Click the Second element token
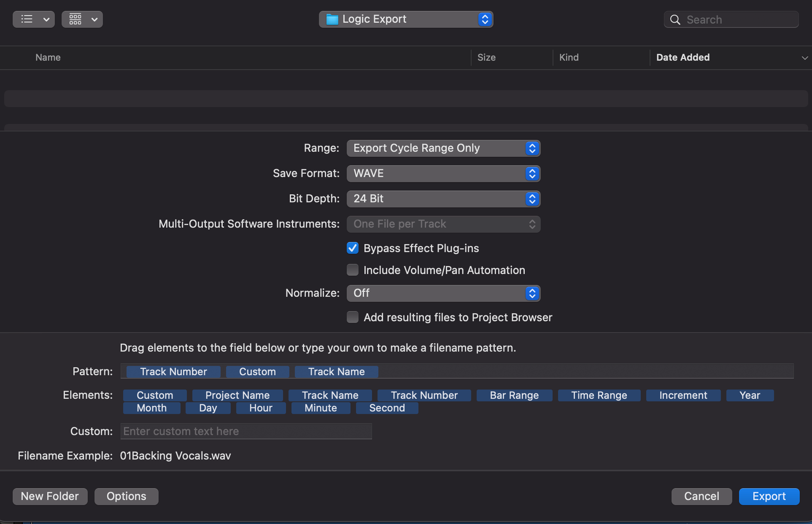Viewport: 812px width, 524px height. 387,408
